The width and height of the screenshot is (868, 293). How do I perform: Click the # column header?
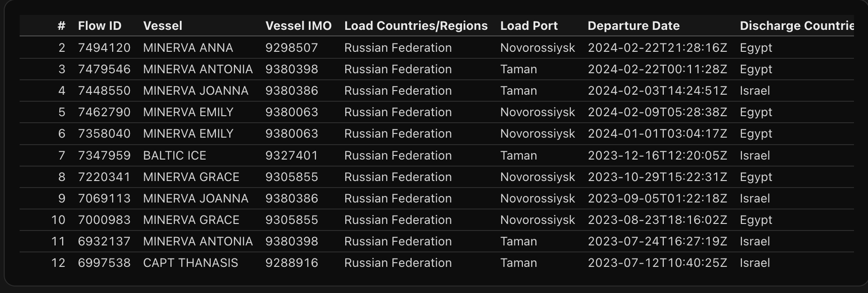[61, 26]
